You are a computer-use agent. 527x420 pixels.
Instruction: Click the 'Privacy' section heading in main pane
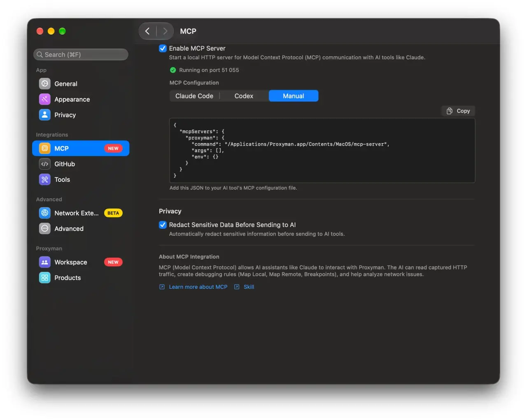point(170,211)
